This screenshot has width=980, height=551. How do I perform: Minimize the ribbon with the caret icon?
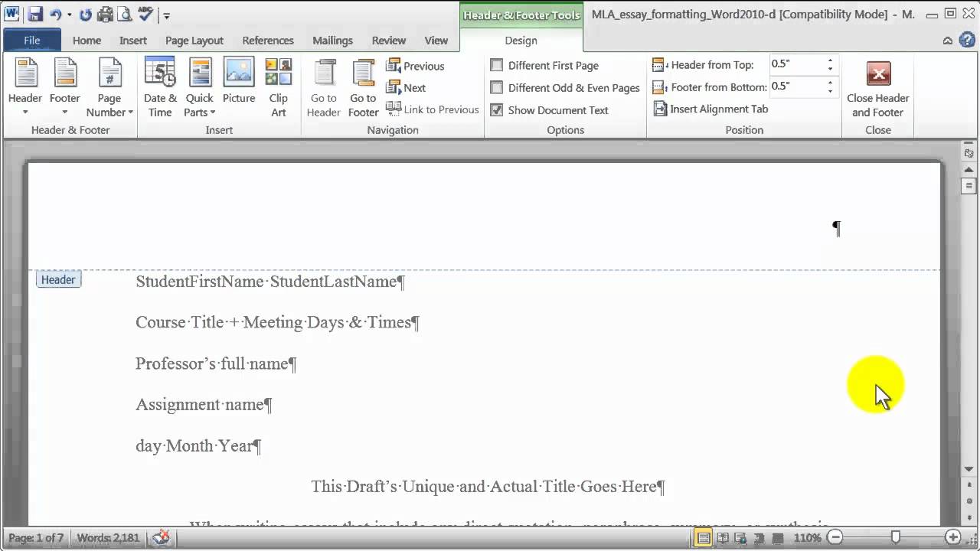[948, 41]
